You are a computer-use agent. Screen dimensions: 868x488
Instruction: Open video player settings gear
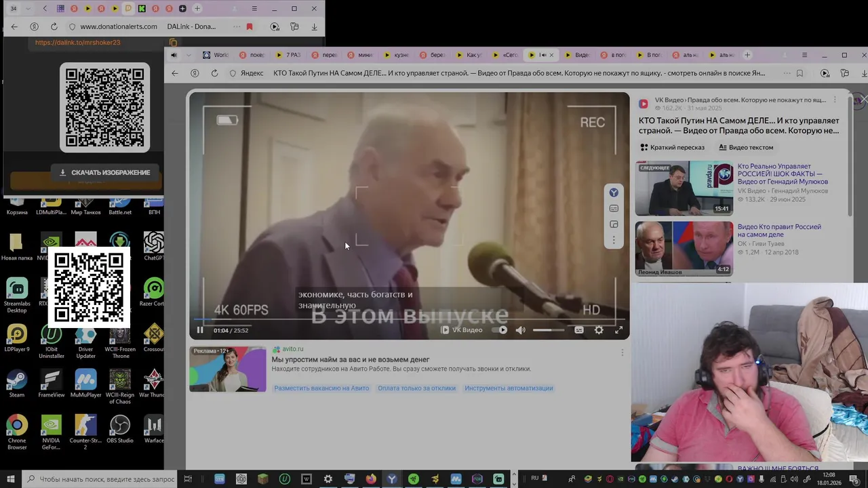[599, 330]
